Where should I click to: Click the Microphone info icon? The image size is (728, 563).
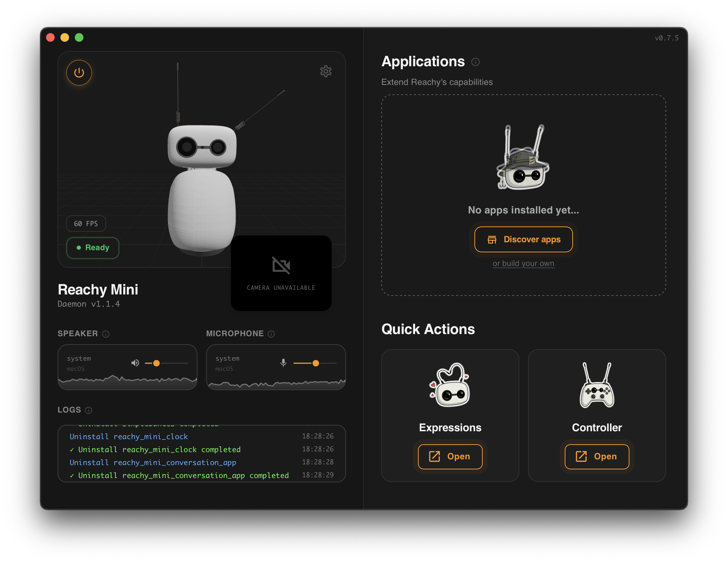point(272,334)
